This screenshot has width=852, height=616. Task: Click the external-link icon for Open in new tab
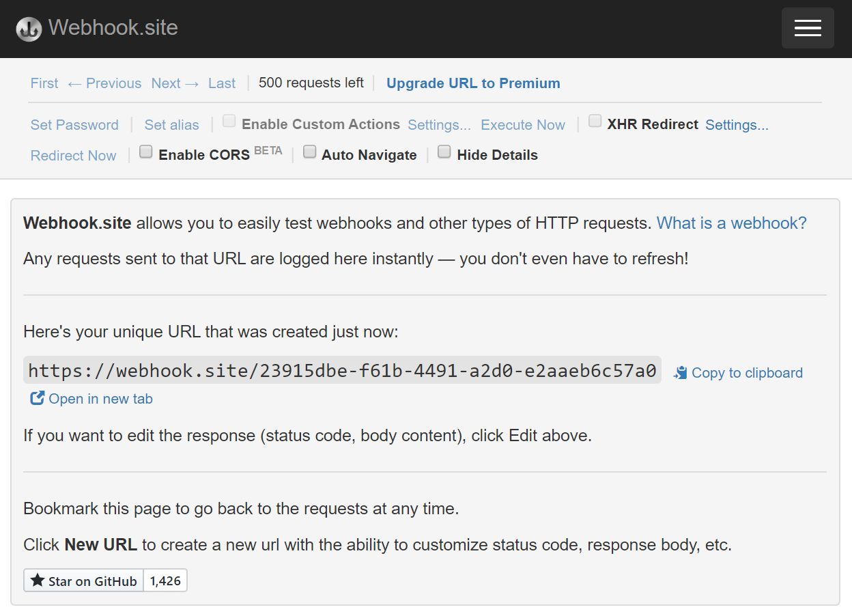pos(37,398)
